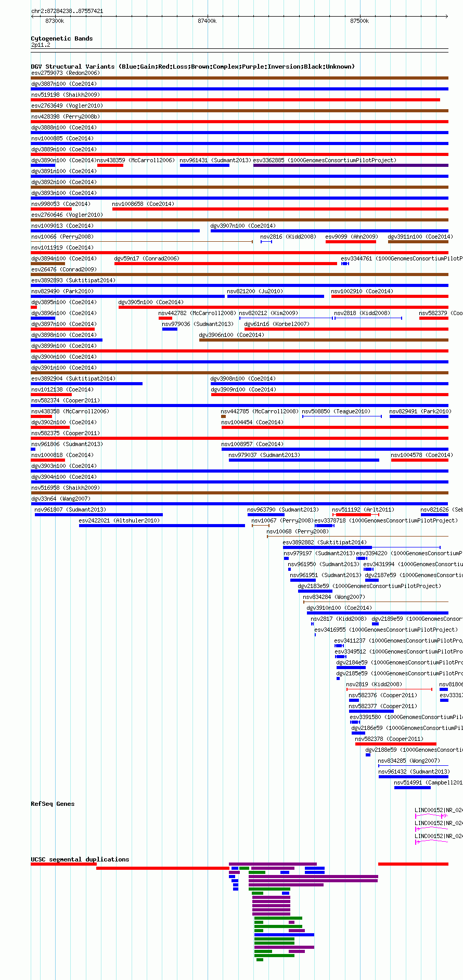Click the 87400k ruler label
Screen dimensions: 463x980
click(207, 21)
